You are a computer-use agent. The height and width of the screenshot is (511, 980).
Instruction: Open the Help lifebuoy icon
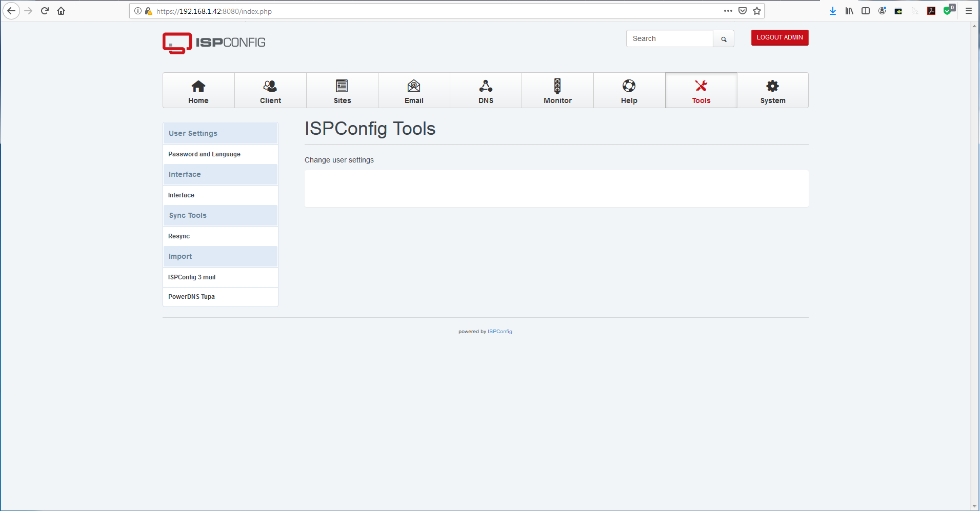pos(629,86)
